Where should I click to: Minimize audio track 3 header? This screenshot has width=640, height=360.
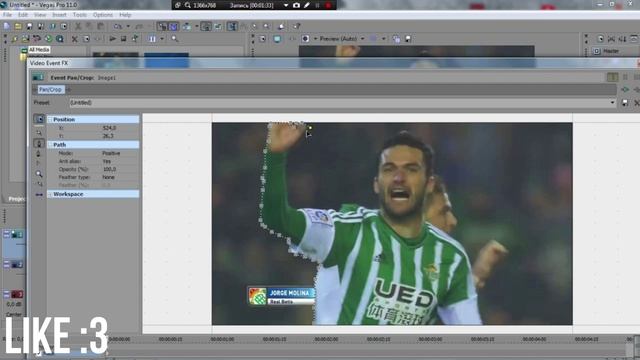[7, 294]
